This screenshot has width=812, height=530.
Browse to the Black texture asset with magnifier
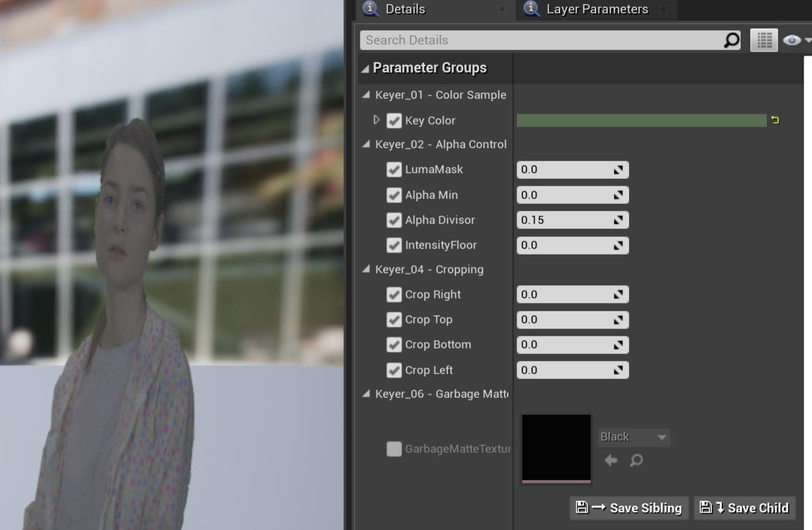point(636,460)
